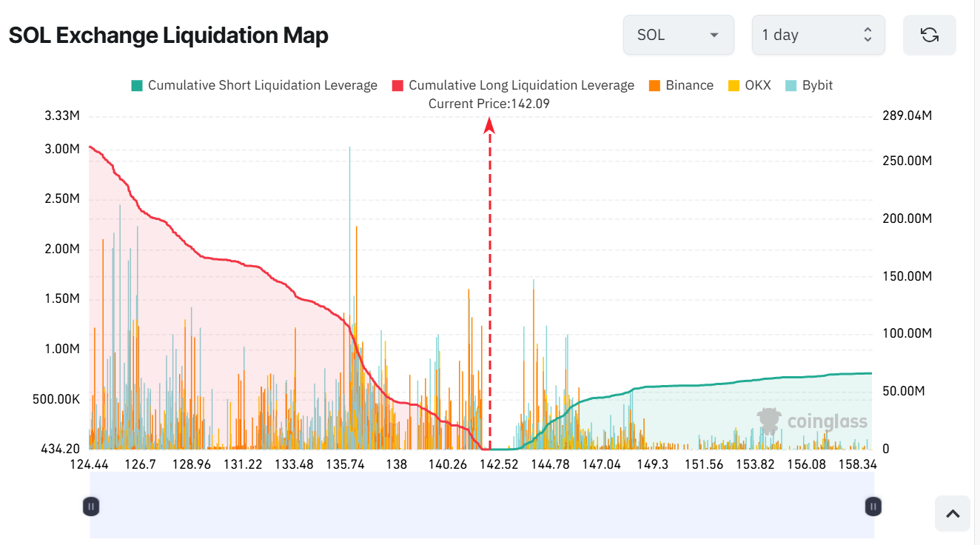Click the 142.52 x-axis label
Image resolution: width=980 pixels, height=545 pixels.
pos(499,464)
